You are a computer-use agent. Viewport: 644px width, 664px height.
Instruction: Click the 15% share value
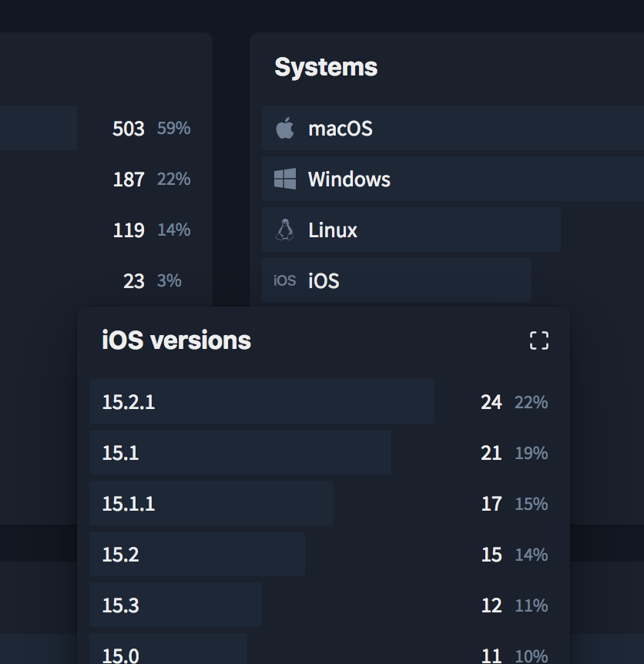[531, 504]
